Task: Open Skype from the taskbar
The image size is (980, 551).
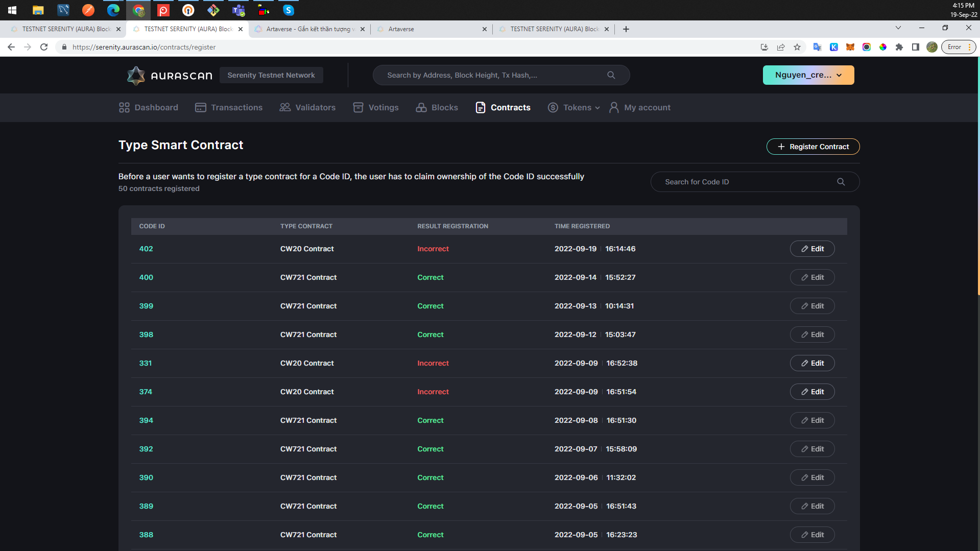Action: click(x=288, y=10)
